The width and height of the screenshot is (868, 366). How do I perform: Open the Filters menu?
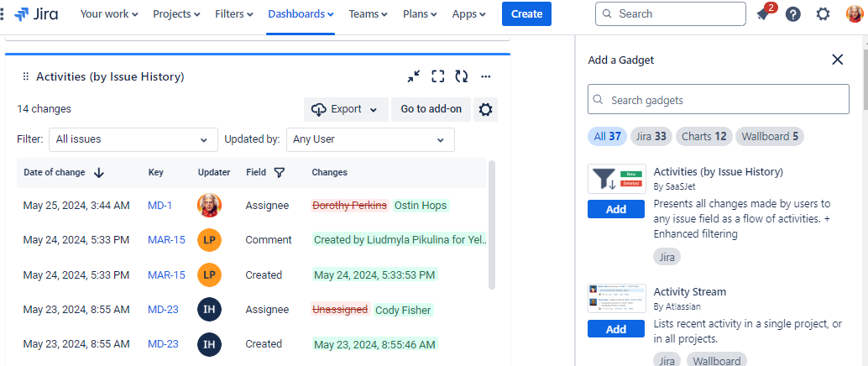point(234,14)
